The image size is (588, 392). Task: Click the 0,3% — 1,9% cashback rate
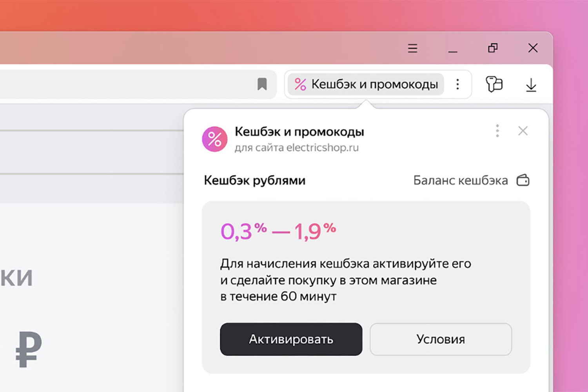pos(278,231)
